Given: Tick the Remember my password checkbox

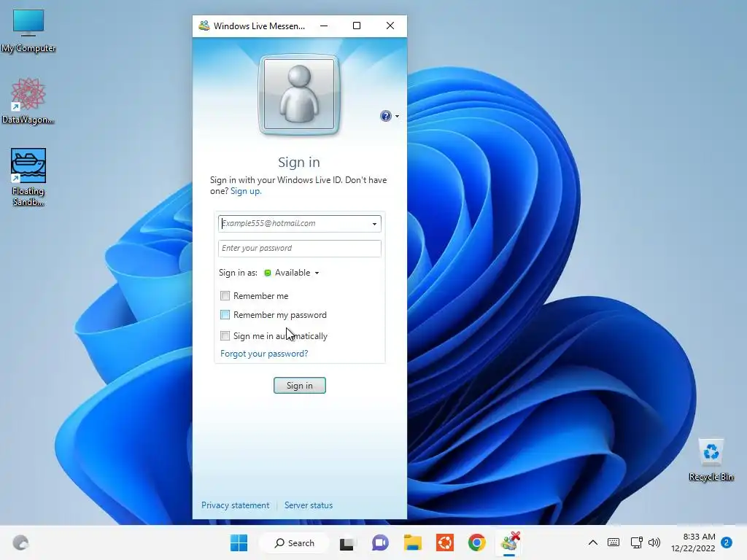Looking at the screenshot, I should click(225, 315).
